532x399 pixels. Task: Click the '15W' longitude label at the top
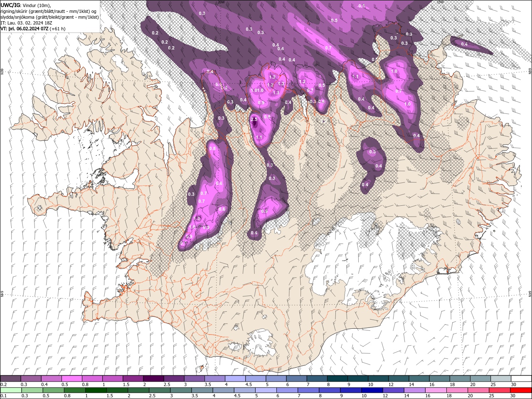(x=440, y=2)
